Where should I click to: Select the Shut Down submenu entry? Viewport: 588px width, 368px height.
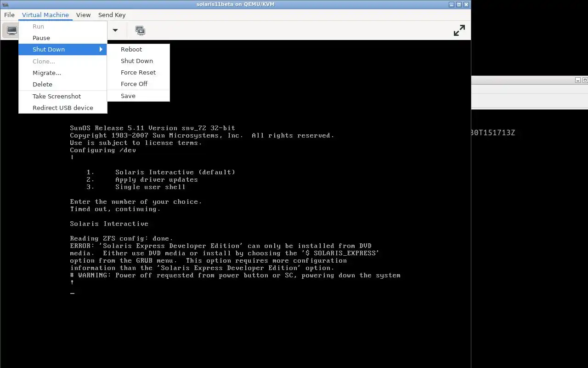click(x=63, y=49)
